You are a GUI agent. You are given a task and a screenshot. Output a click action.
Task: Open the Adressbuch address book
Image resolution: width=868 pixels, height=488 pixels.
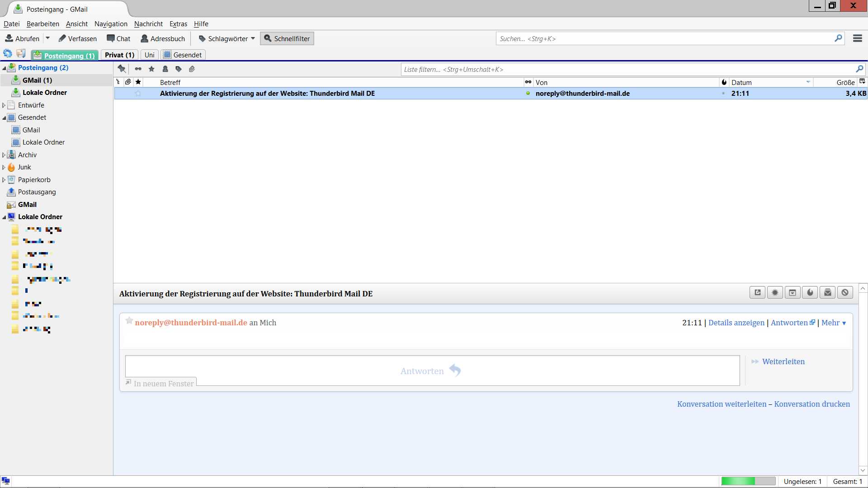[x=163, y=38]
